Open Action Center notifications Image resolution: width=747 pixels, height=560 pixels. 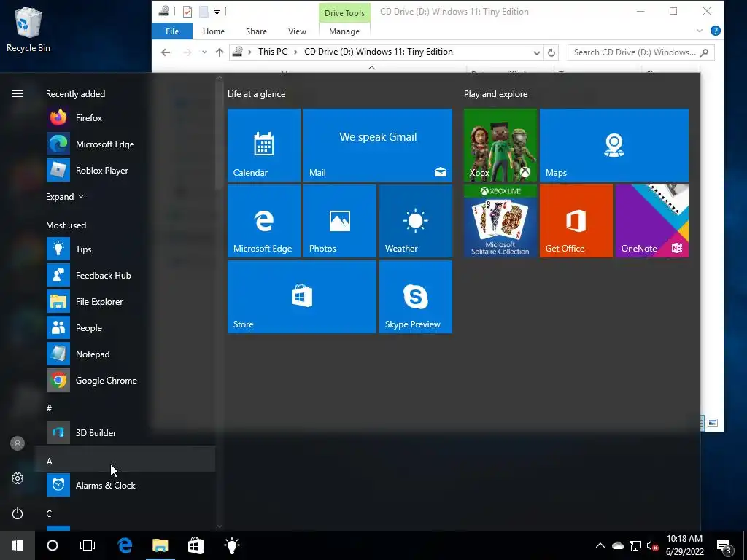724,546
